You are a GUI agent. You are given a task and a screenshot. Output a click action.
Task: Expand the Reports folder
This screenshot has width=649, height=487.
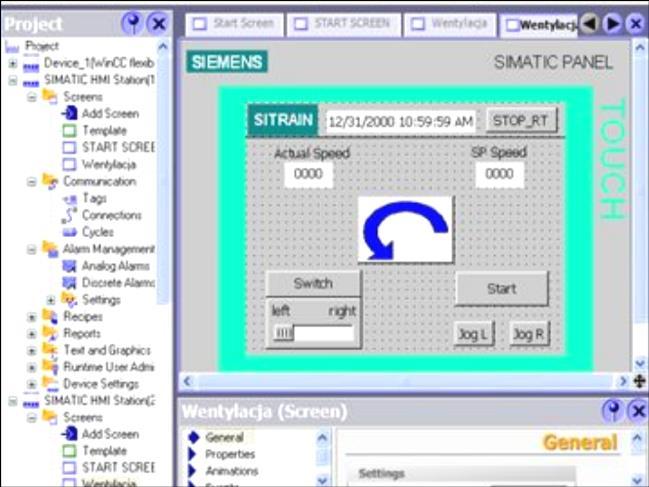click(x=32, y=334)
